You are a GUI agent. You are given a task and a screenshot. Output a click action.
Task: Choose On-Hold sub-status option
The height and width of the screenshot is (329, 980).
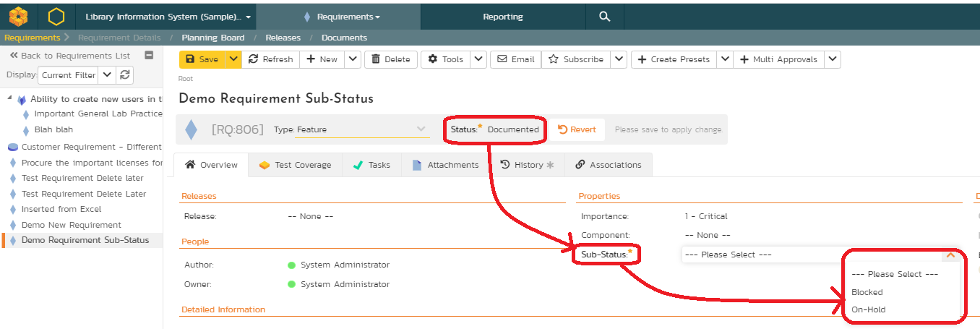(x=869, y=309)
